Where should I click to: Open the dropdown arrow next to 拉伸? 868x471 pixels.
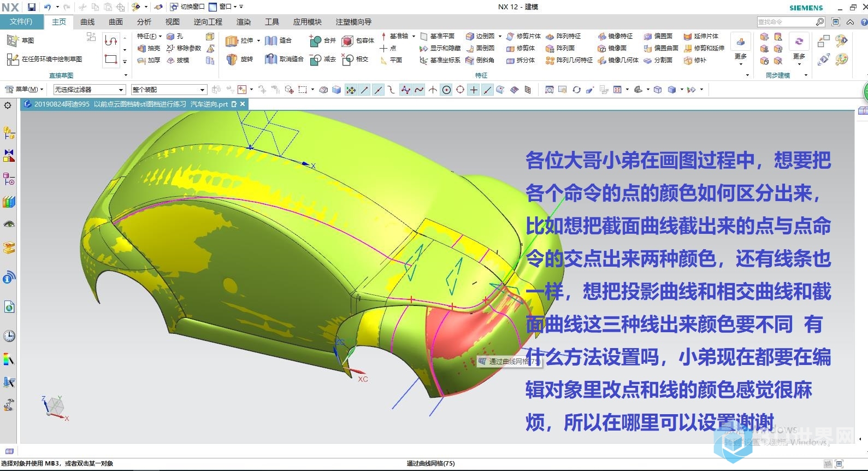[x=258, y=41]
